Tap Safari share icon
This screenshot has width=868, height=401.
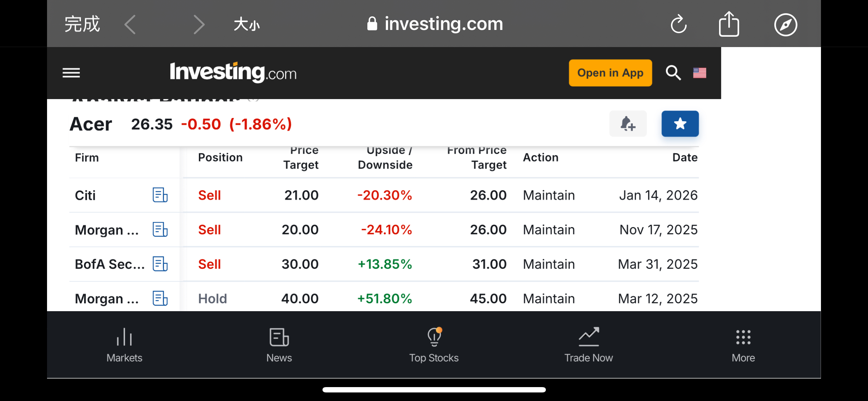[729, 24]
